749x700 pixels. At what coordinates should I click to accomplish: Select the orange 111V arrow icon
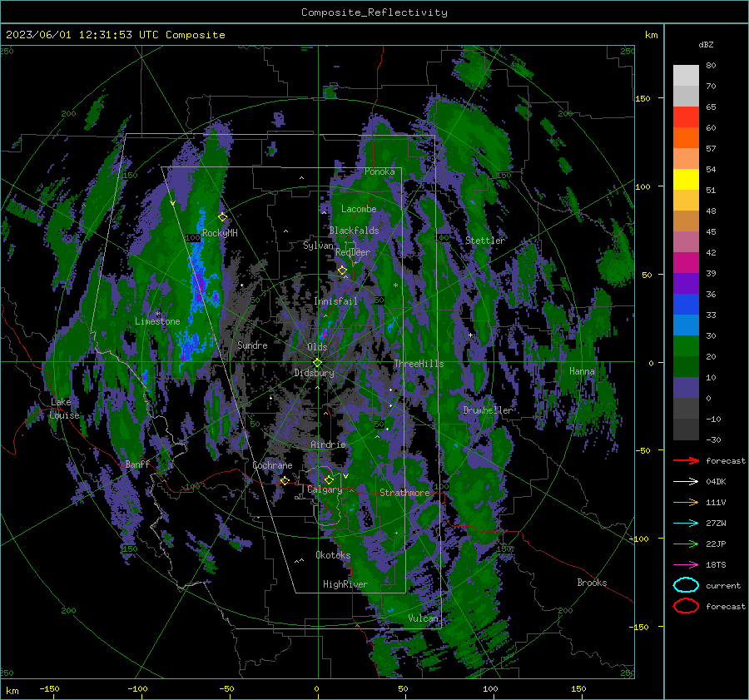(686, 502)
